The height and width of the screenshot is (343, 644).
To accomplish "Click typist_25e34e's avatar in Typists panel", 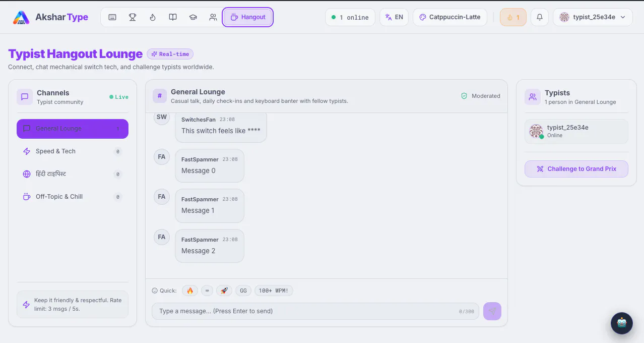I will tap(536, 131).
